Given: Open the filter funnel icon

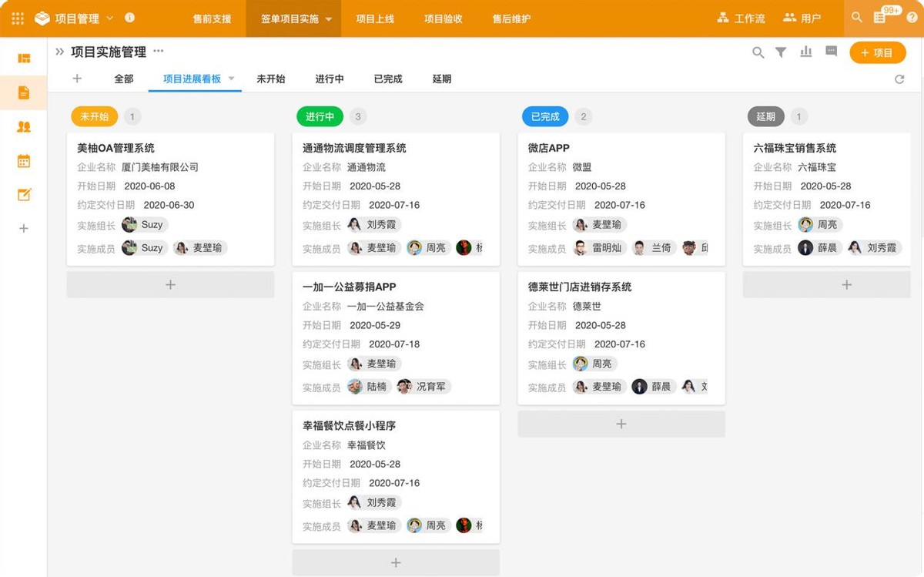Looking at the screenshot, I should point(782,52).
